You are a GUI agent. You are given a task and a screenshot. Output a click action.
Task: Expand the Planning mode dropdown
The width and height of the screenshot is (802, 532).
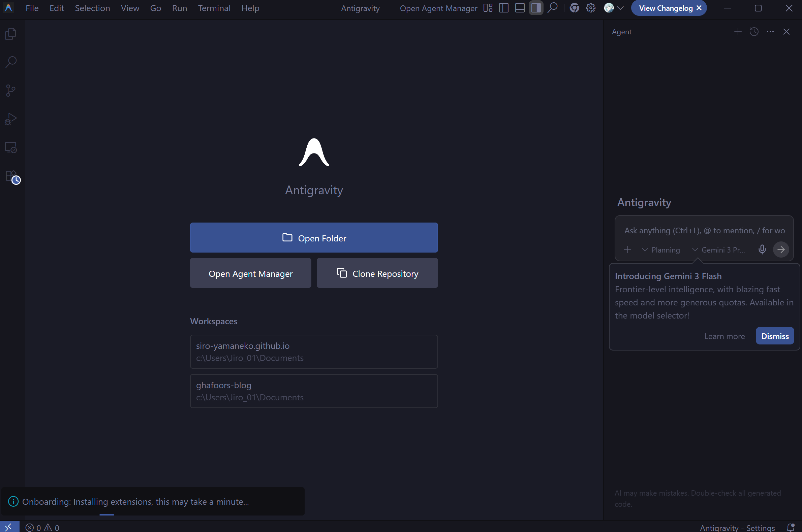pyautogui.click(x=661, y=250)
